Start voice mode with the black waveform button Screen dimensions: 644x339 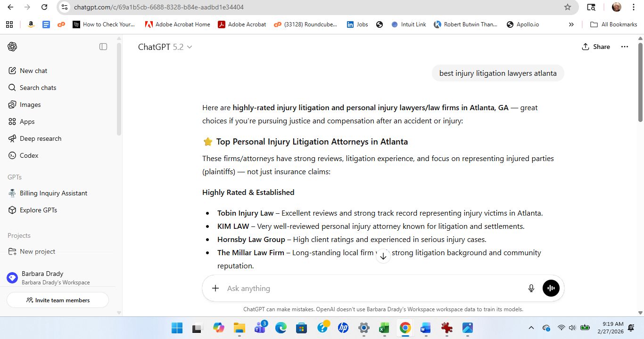[x=551, y=288]
